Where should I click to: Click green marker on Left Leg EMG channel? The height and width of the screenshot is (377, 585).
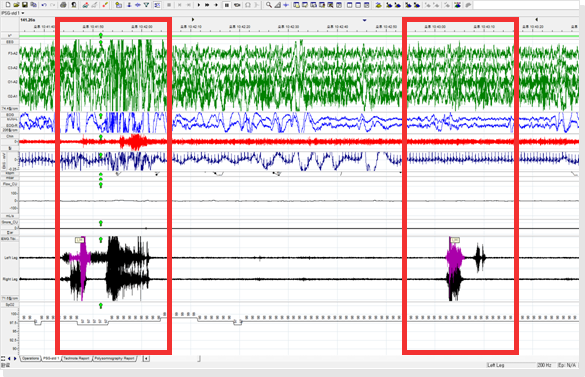tap(100, 240)
